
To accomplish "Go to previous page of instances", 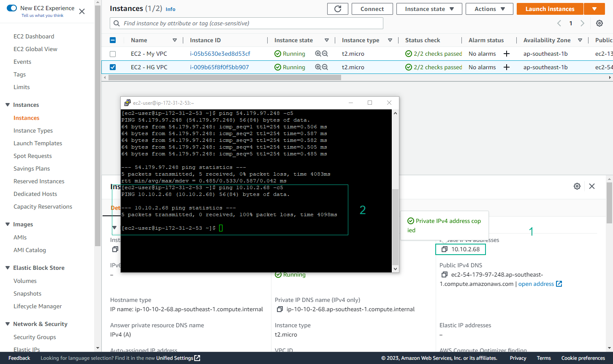I will (x=559, y=23).
